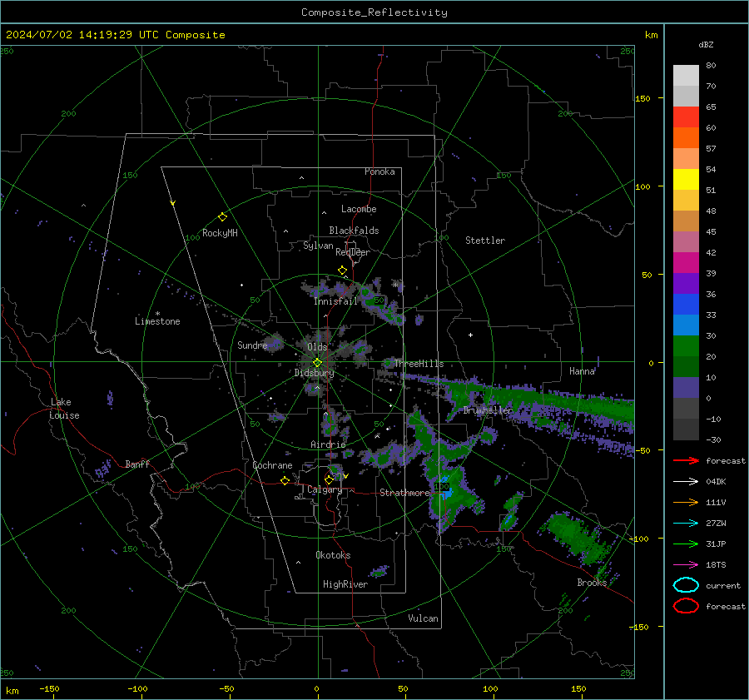Click the cyan current ellipse icon
Image resolution: width=749 pixels, height=700 pixels.
click(x=686, y=585)
